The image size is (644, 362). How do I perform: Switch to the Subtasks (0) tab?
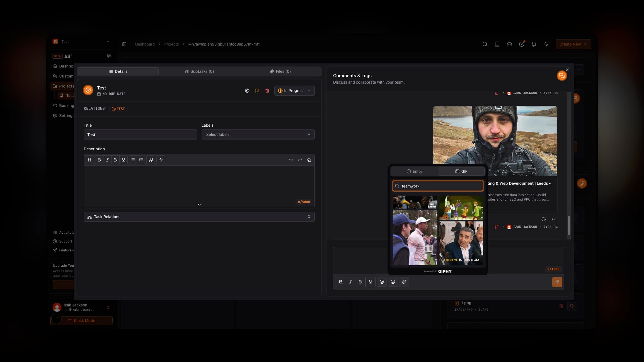tap(199, 71)
